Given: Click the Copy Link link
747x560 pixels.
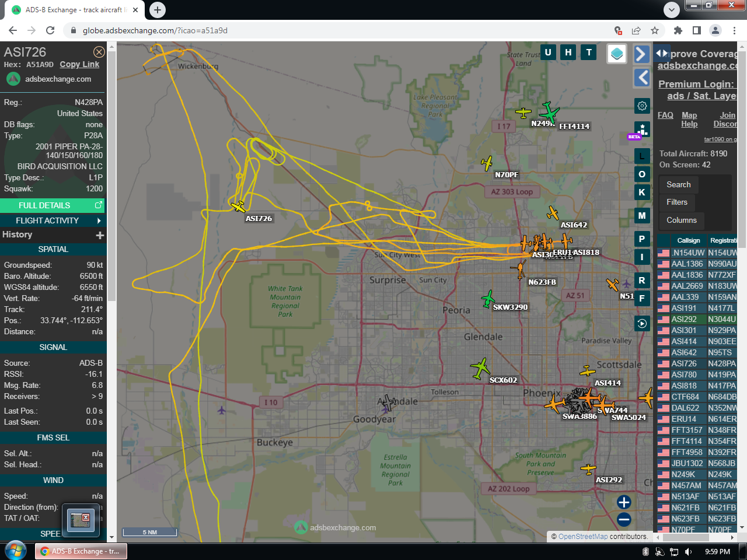Looking at the screenshot, I should tap(79, 65).
